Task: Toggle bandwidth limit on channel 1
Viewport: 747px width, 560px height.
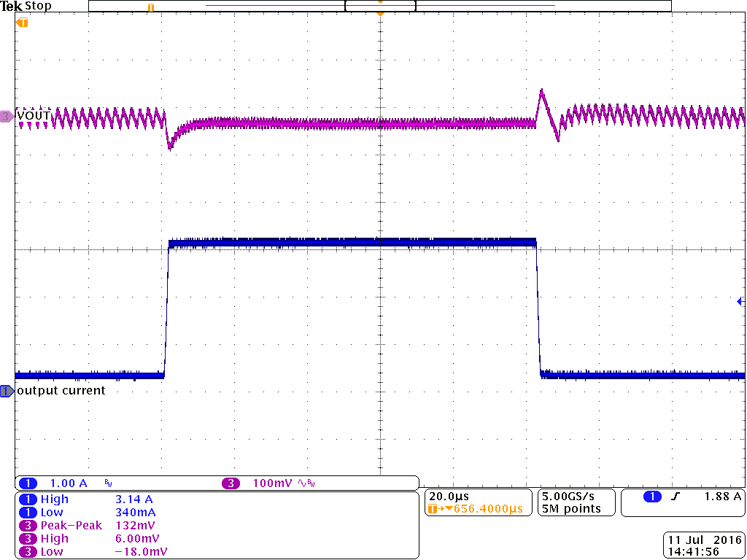Action: coord(107,483)
